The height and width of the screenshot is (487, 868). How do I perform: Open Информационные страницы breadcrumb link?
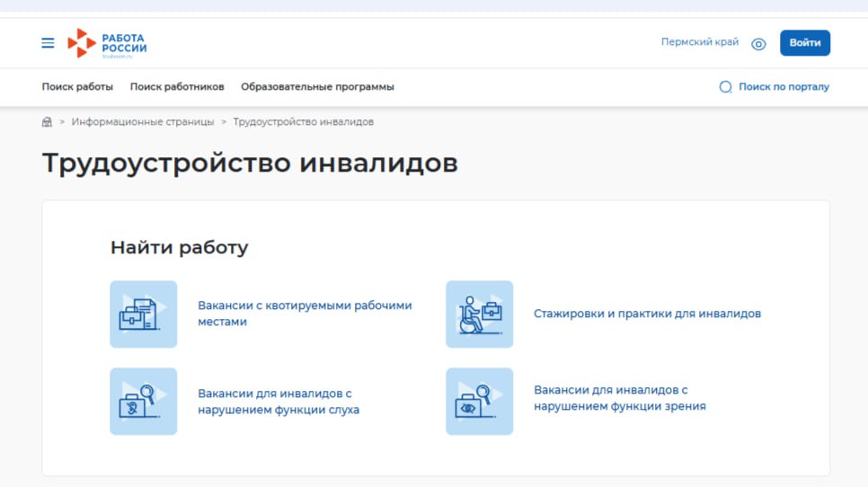143,122
